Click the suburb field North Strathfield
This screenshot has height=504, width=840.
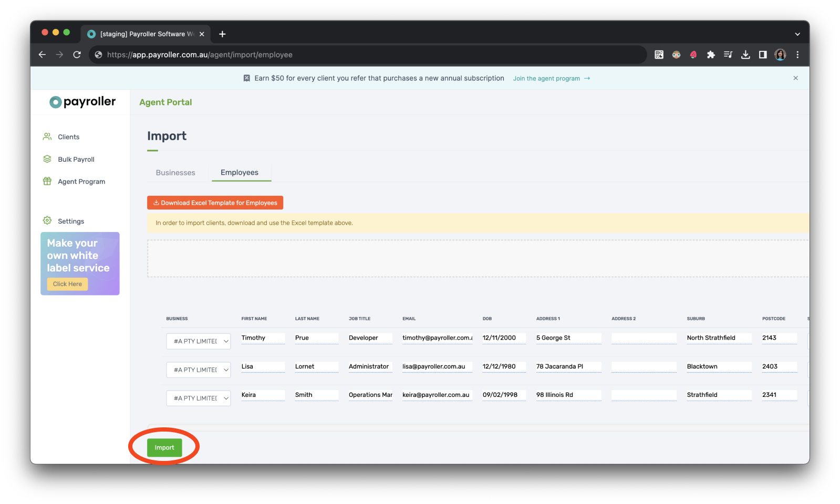click(719, 338)
